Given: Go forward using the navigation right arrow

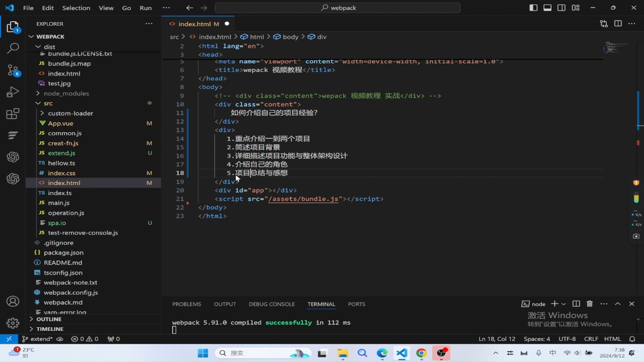Looking at the screenshot, I should (204, 8).
